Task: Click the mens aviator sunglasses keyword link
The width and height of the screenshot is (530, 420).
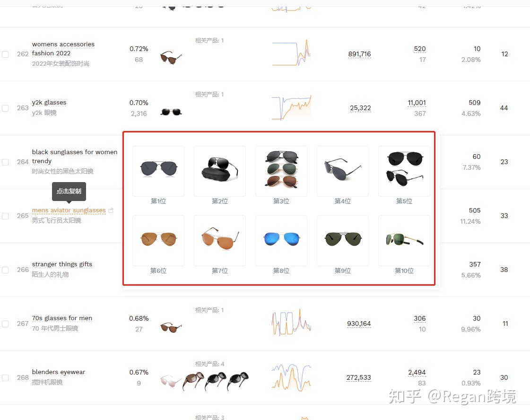Action: click(x=69, y=210)
